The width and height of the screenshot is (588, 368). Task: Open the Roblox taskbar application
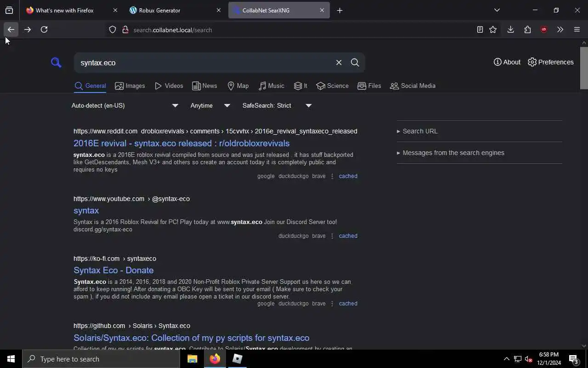[237, 359]
